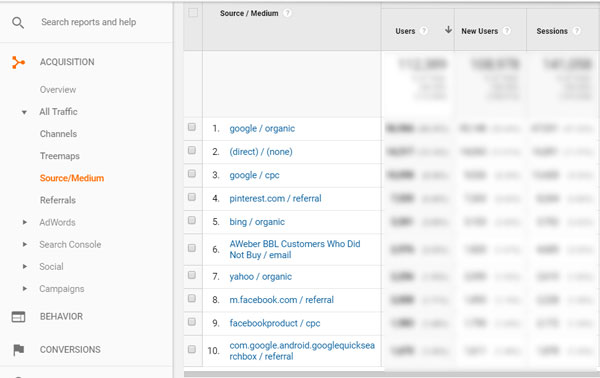
Task: Tick the select-all checkbox in table header
Action: coord(193,13)
